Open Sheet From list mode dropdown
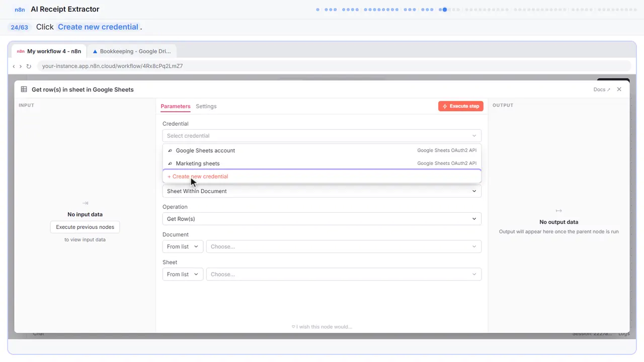 tap(183, 274)
